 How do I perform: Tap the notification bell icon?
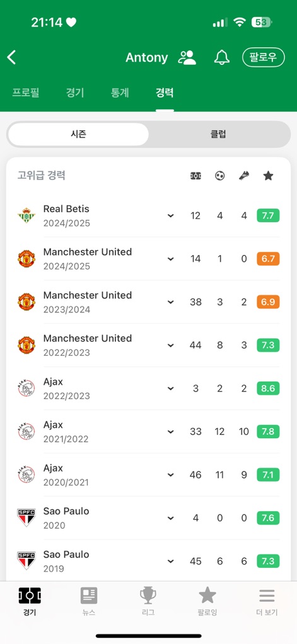click(x=222, y=57)
